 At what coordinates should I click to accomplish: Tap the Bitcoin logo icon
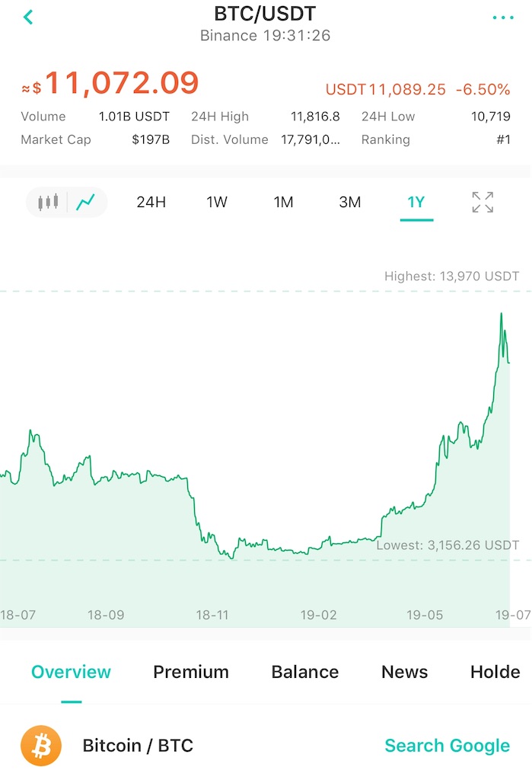[x=41, y=745]
